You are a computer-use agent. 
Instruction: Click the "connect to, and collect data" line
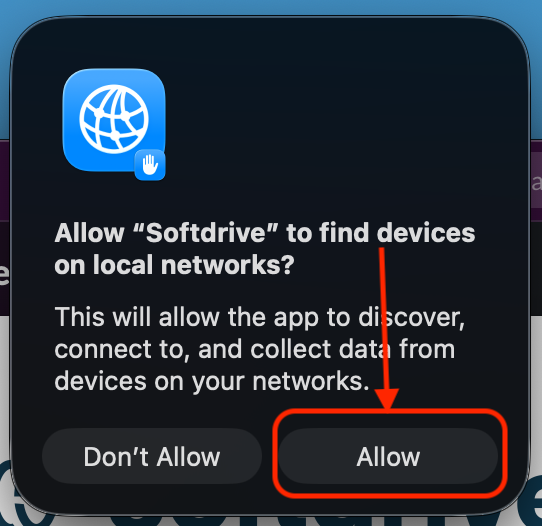click(223, 349)
